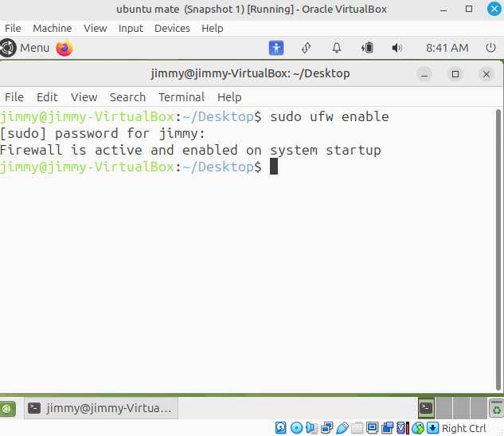Click 'Firewall is active and enabled' output line
Viewport: 504px width, 436px height.
tap(190, 151)
